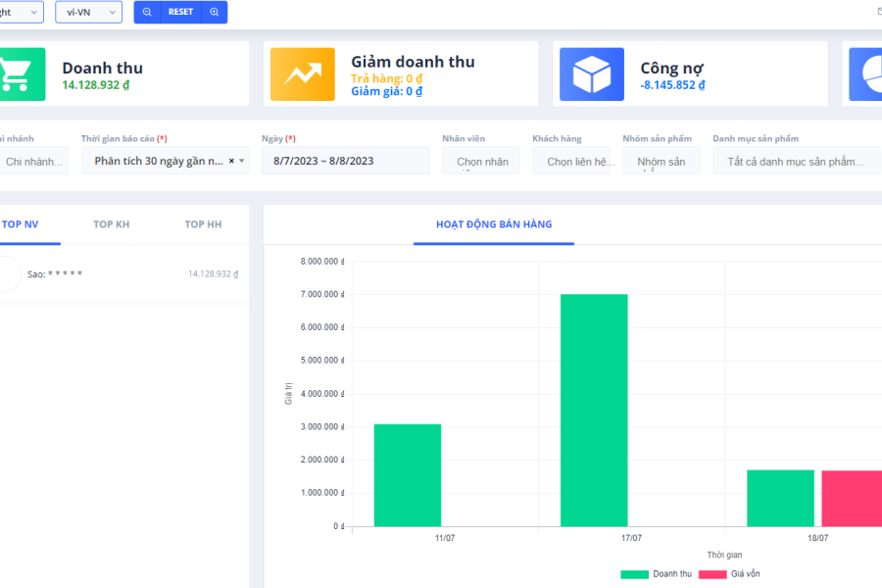Click the orange trending arrow icon
Viewport: 882px width, 588px height.
pos(303,73)
